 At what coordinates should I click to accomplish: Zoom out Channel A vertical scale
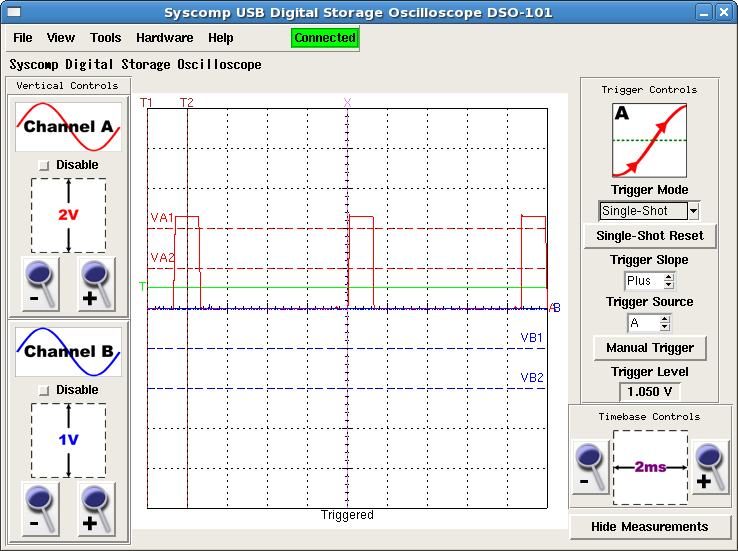click(x=41, y=284)
